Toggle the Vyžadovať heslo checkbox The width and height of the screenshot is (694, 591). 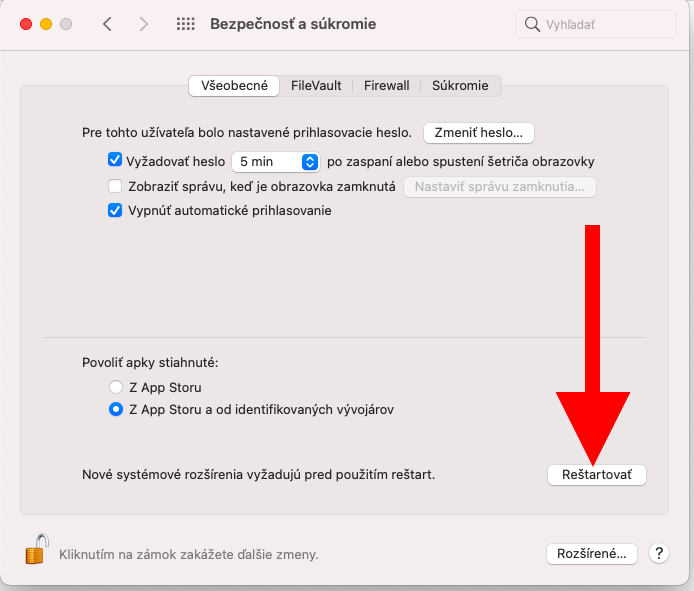click(115, 161)
